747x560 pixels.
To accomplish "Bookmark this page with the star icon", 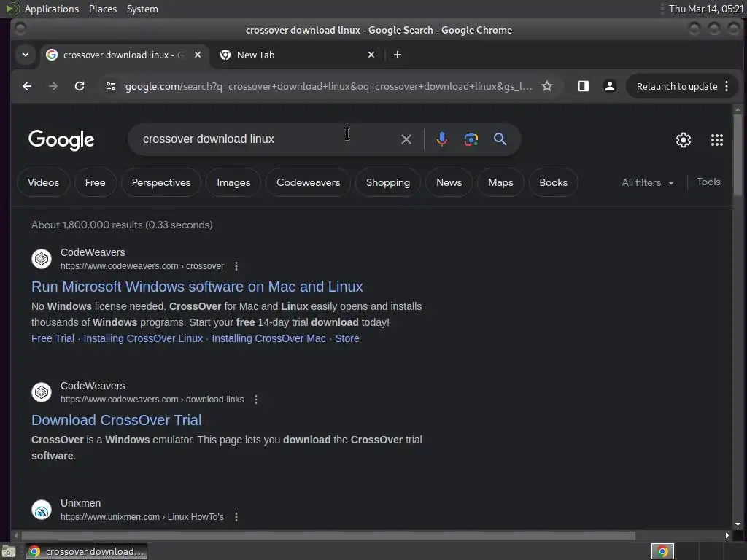I will [547, 86].
